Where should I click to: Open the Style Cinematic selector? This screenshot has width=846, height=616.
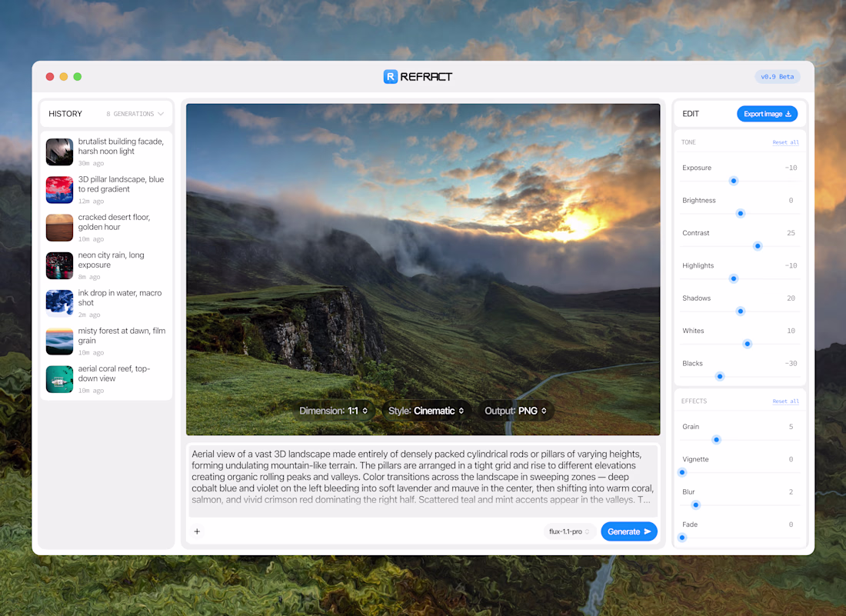point(426,411)
